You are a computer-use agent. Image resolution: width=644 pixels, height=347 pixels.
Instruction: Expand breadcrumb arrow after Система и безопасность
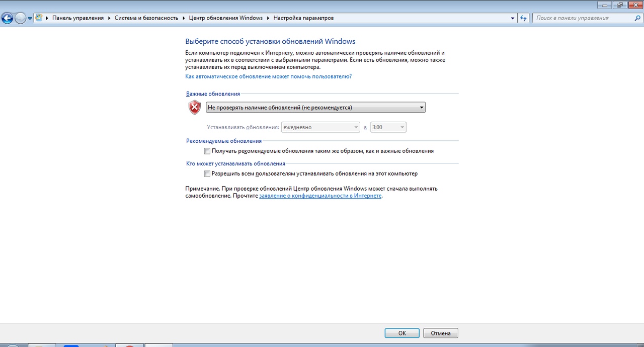[184, 18]
